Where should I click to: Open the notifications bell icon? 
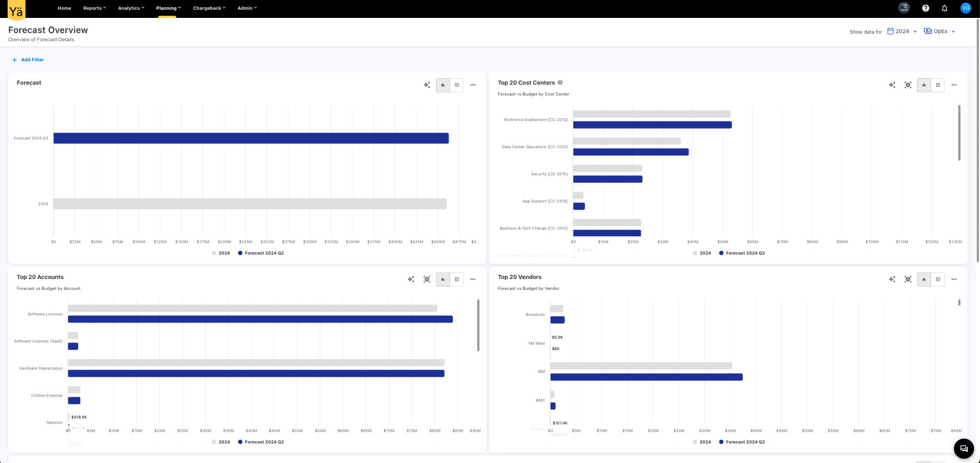click(944, 8)
